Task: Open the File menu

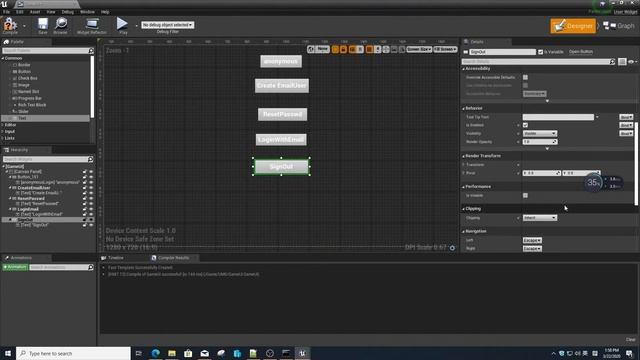Action: (x=7, y=12)
